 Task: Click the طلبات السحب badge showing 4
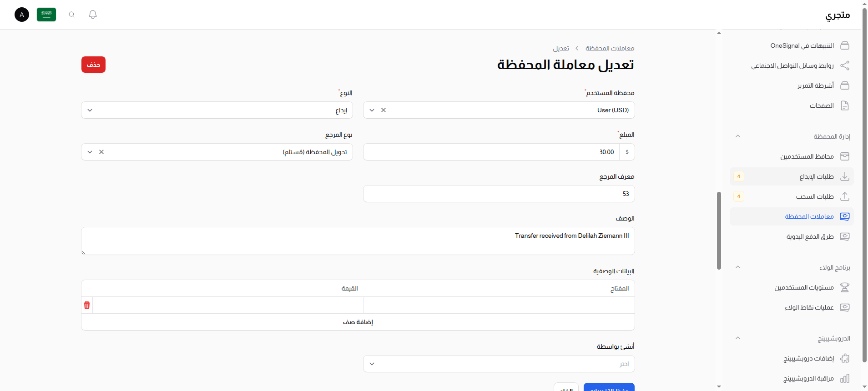[x=739, y=196]
